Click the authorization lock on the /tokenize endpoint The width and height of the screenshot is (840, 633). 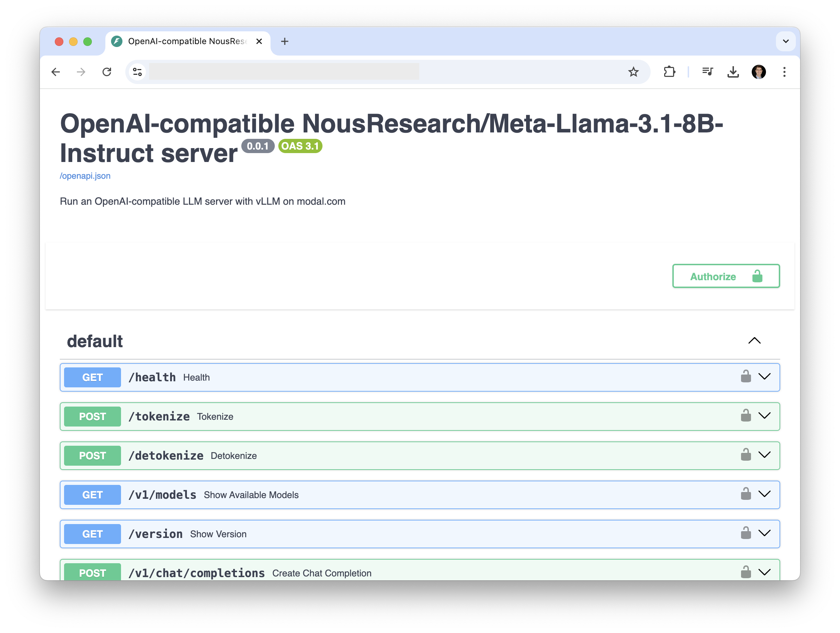[x=745, y=416]
